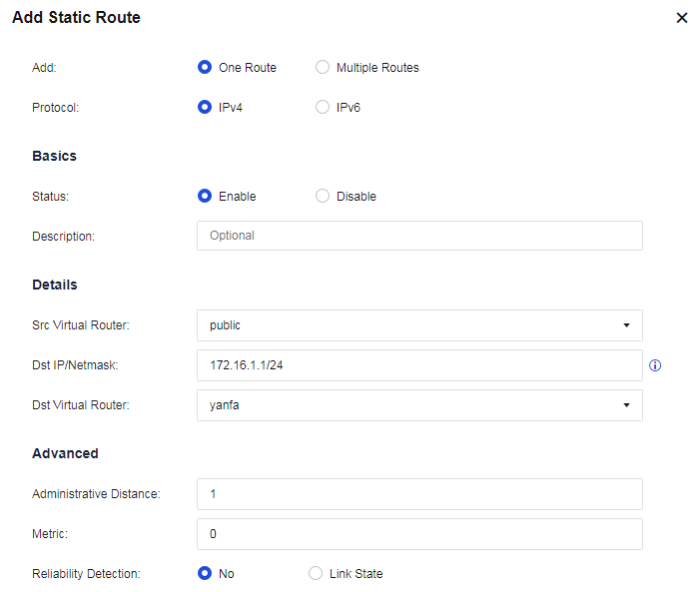The height and width of the screenshot is (592, 700).
Task: Click the Multiple Routes label text
Action: [x=377, y=68]
